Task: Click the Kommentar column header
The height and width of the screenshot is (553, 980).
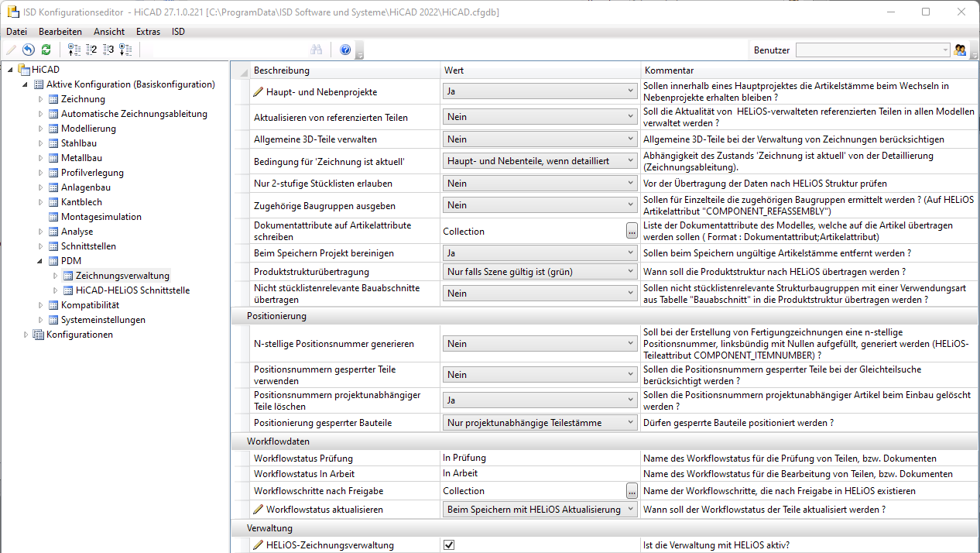Action: coord(810,70)
